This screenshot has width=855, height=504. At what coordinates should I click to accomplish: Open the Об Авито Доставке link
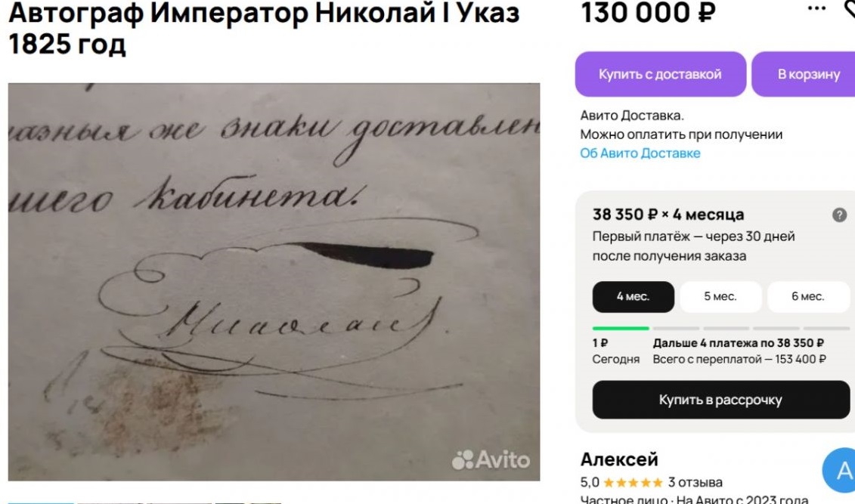click(x=640, y=153)
